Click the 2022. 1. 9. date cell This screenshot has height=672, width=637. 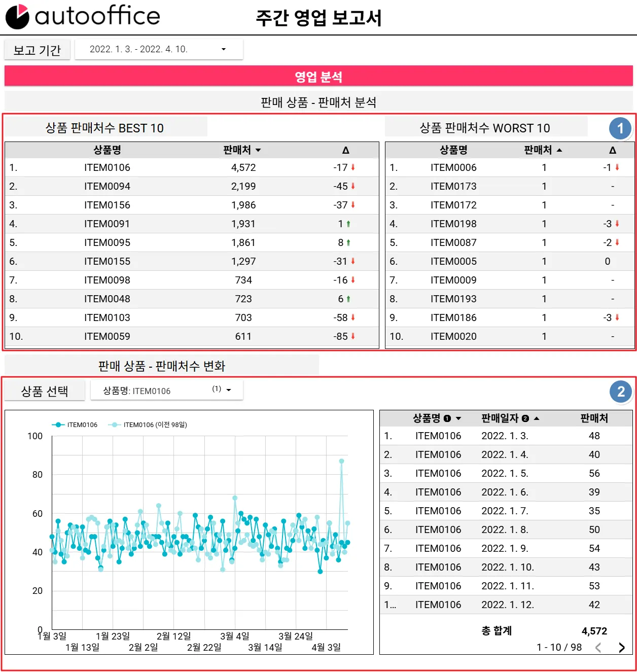[x=505, y=548]
